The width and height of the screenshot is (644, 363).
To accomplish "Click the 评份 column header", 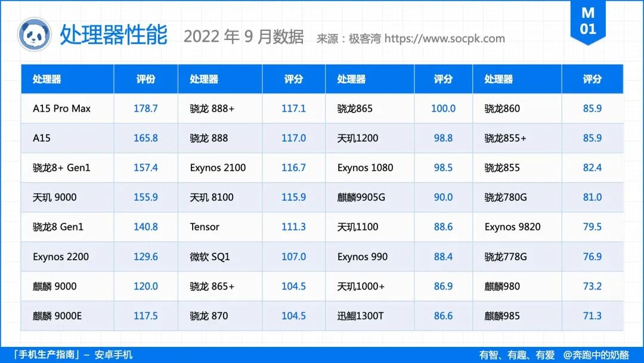I will (x=146, y=79).
